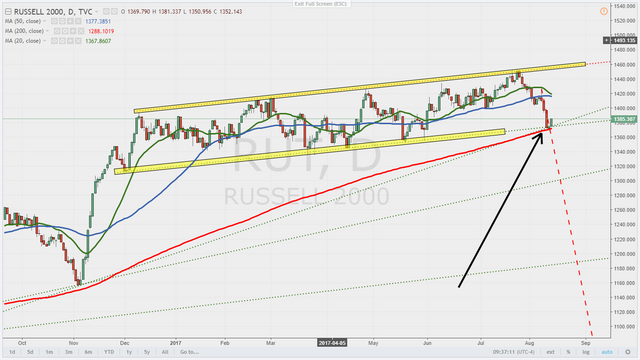Click the third icon beside MA (20, close)
Viewport: 640px width, 360px height.
[x=70, y=41]
